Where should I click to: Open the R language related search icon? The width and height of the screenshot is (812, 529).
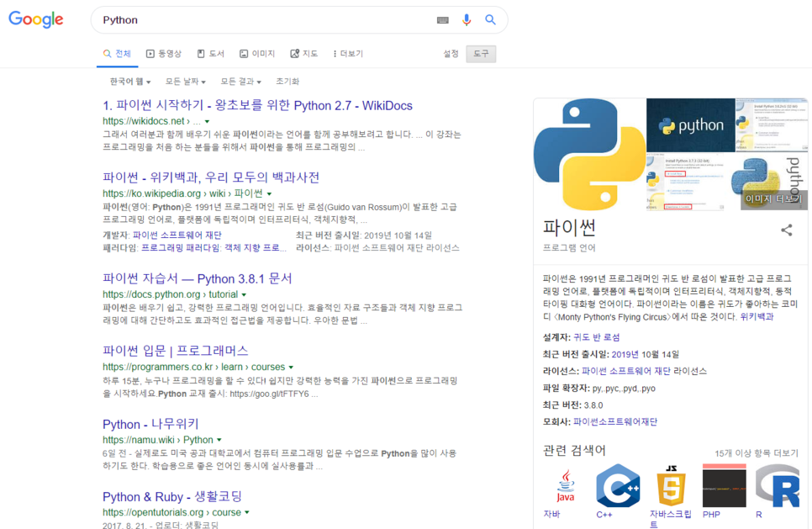click(x=778, y=485)
